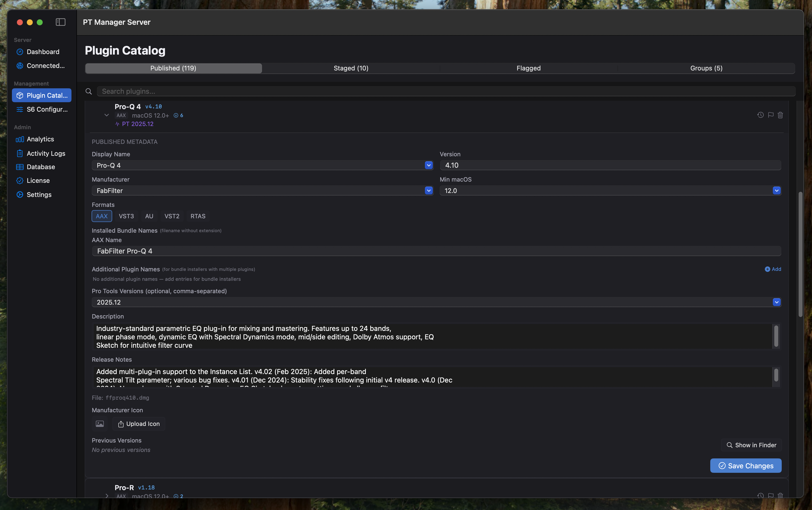Click the Pro-R v1.18 version label
812x510 pixels.
(x=146, y=487)
